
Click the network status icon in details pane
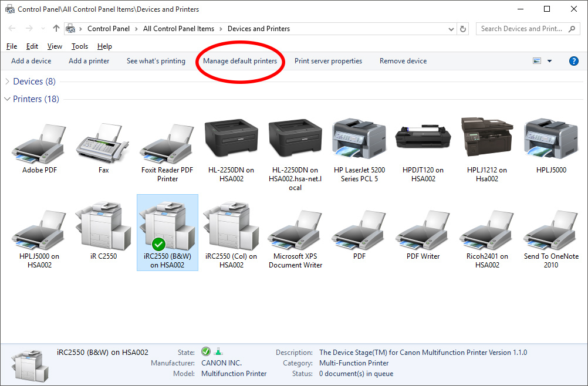tap(218, 351)
